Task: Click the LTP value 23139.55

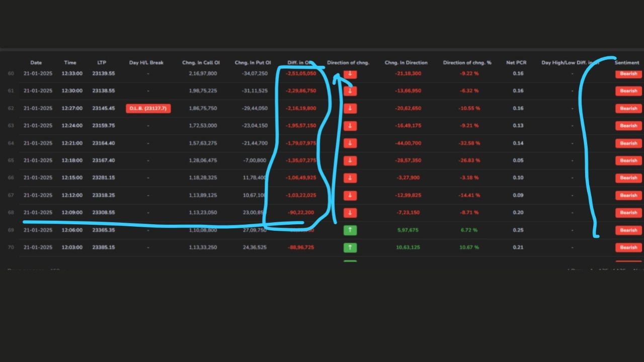Action: [x=104, y=73]
